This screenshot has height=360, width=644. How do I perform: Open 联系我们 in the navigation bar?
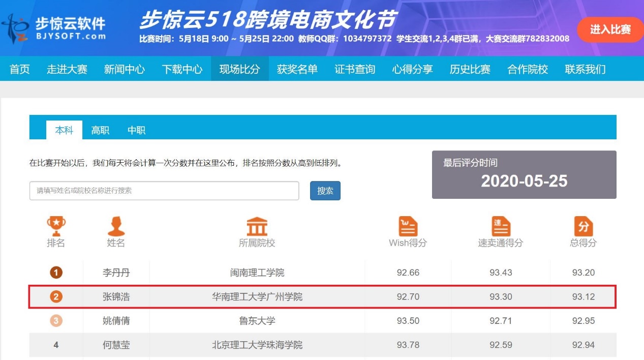(x=585, y=69)
